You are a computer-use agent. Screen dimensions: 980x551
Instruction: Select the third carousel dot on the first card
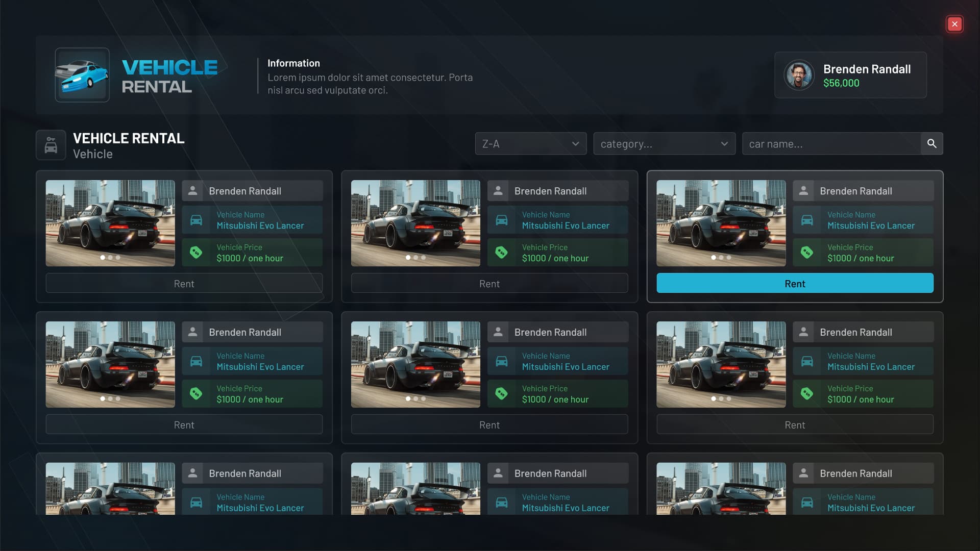(118, 258)
